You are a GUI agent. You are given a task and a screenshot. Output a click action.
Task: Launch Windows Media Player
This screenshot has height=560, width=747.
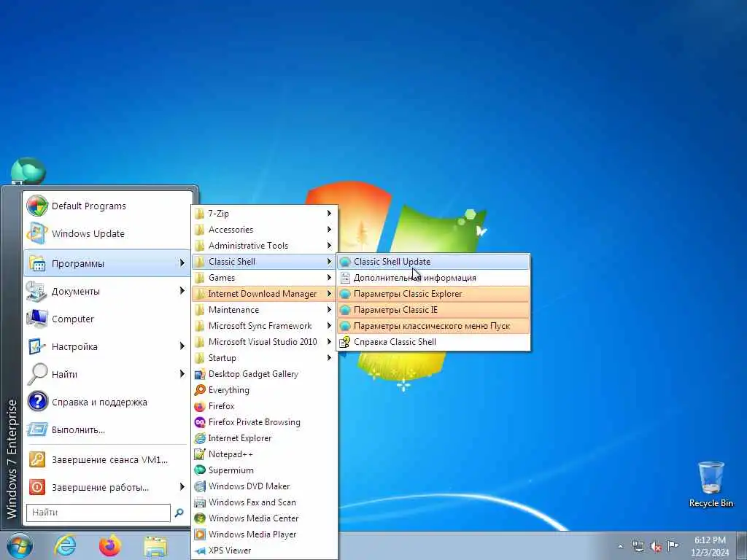(265, 534)
